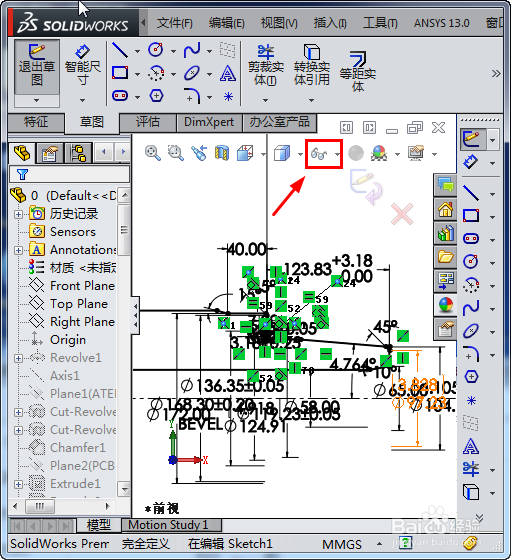Click Convert Entities (转换实体引用)
The height and width of the screenshot is (560, 511).
coord(311,66)
